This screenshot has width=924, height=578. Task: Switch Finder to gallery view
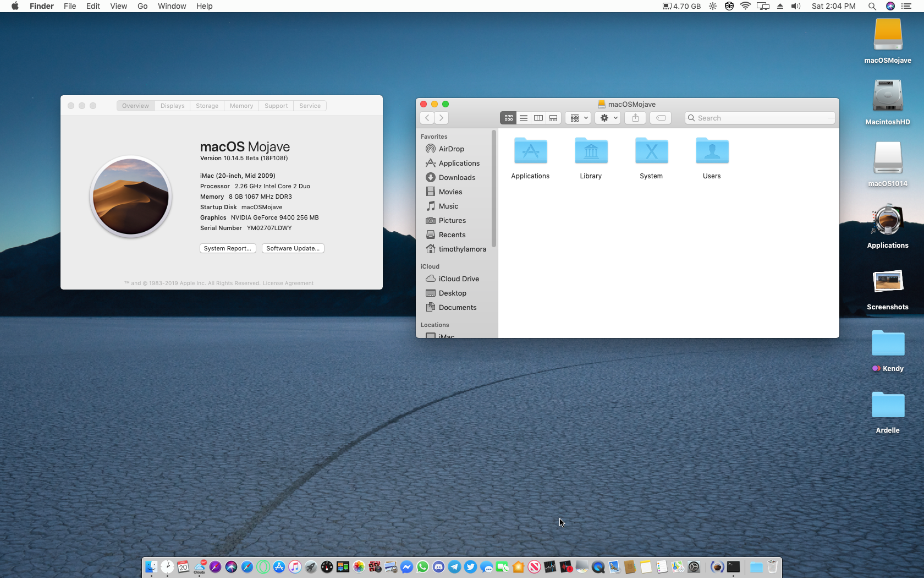point(553,118)
